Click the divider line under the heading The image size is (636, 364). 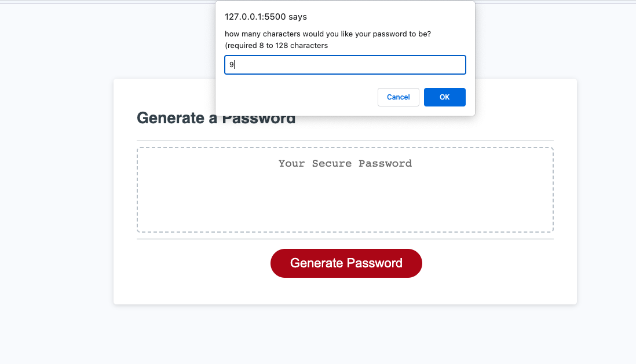click(345, 139)
